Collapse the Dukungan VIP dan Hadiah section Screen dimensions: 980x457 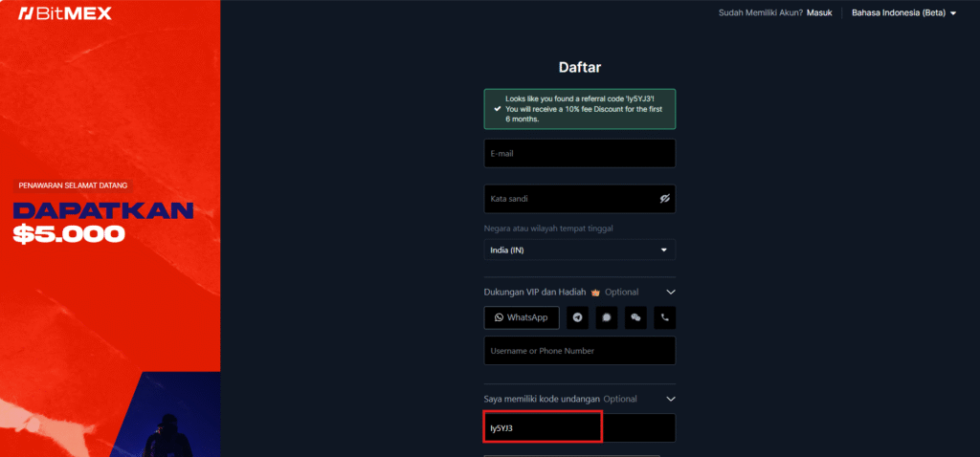pos(671,293)
